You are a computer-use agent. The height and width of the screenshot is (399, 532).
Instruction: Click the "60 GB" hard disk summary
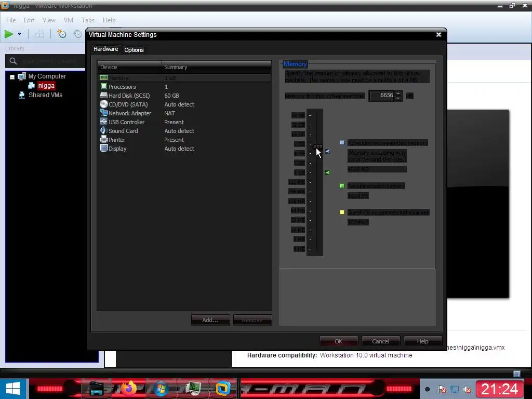(171, 96)
